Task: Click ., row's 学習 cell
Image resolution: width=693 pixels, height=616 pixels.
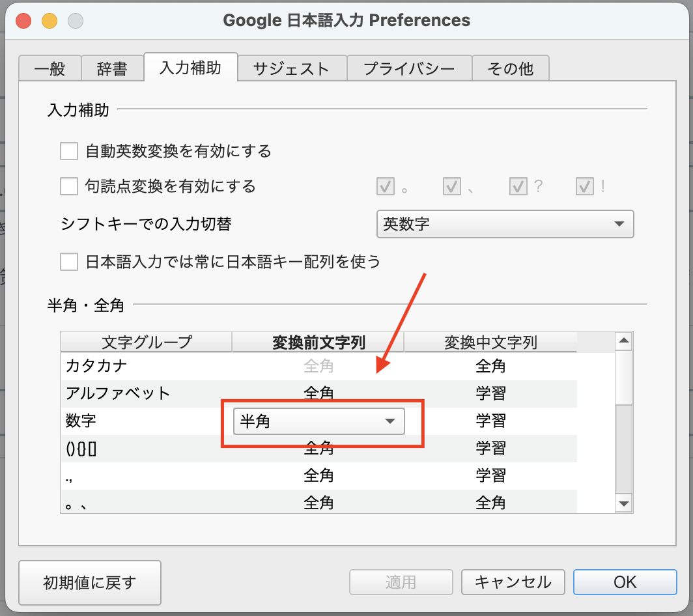Action: coord(490,475)
